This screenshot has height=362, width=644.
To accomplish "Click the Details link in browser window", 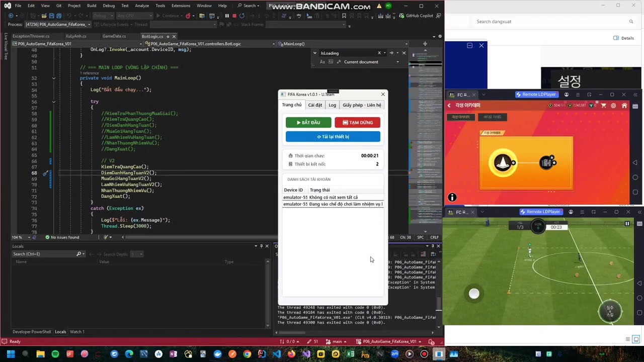I will [624, 38].
